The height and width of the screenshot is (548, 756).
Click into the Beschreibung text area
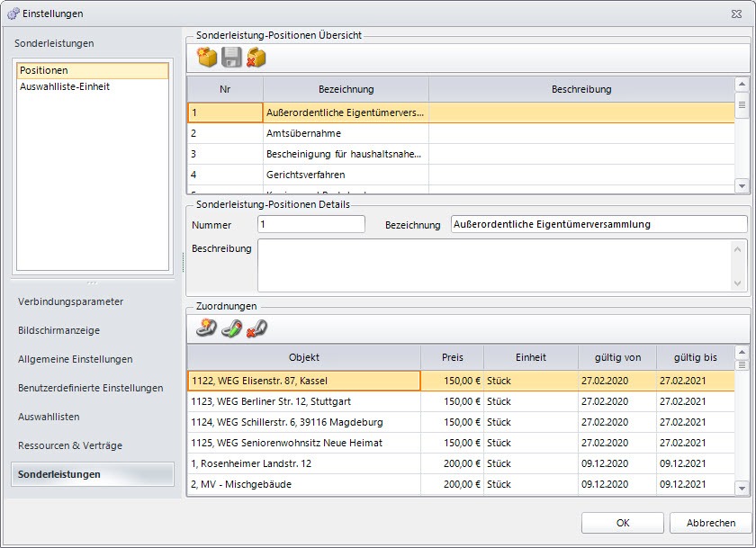click(496, 265)
